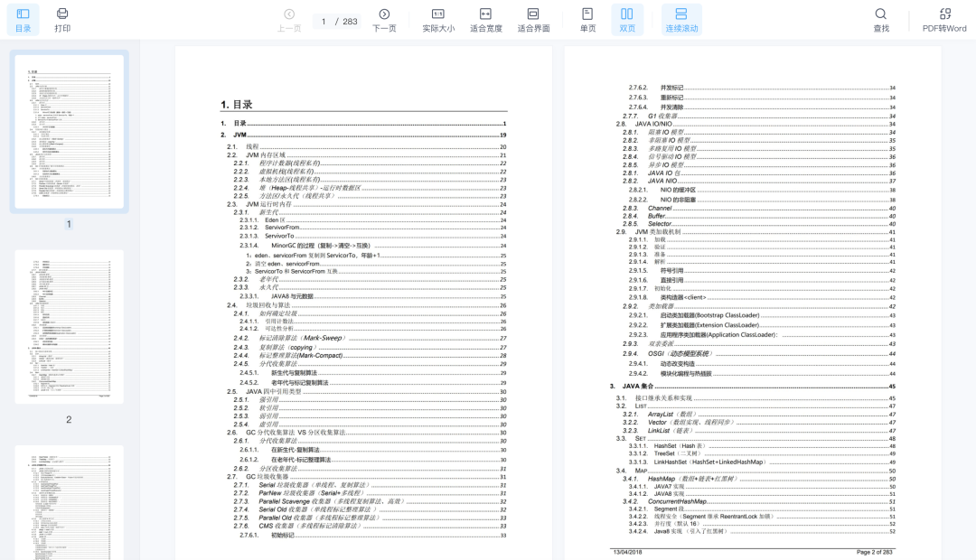Screen dimensions: 976x560
Task: Set zoom to 实际大小 actual size
Action: click(438, 19)
